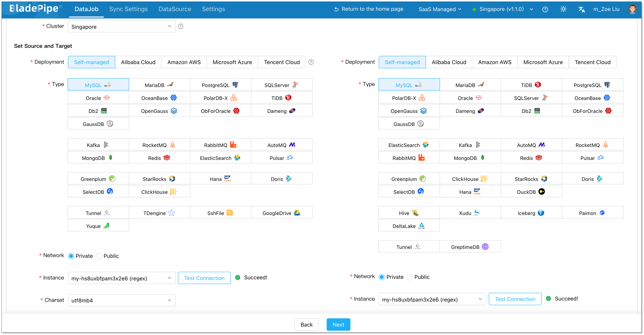Choose Amazon AWS for source deployment
This screenshot has height=335, width=644.
click(x=184, y=62)
